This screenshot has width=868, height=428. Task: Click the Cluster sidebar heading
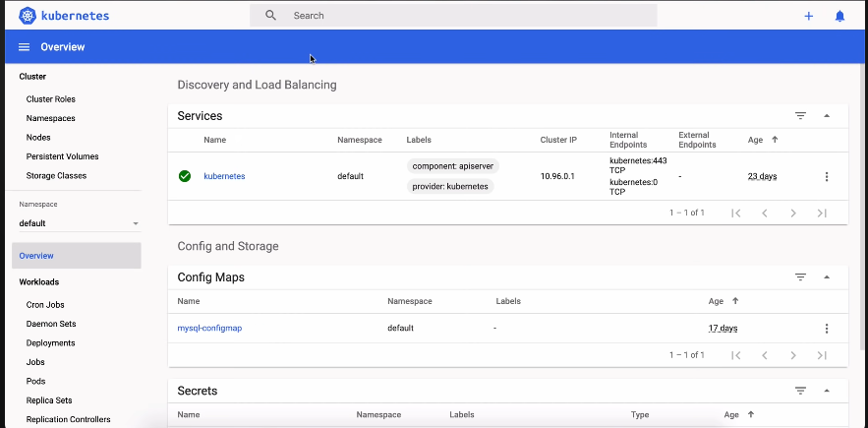pyautogui.click(x=32, y=77)
